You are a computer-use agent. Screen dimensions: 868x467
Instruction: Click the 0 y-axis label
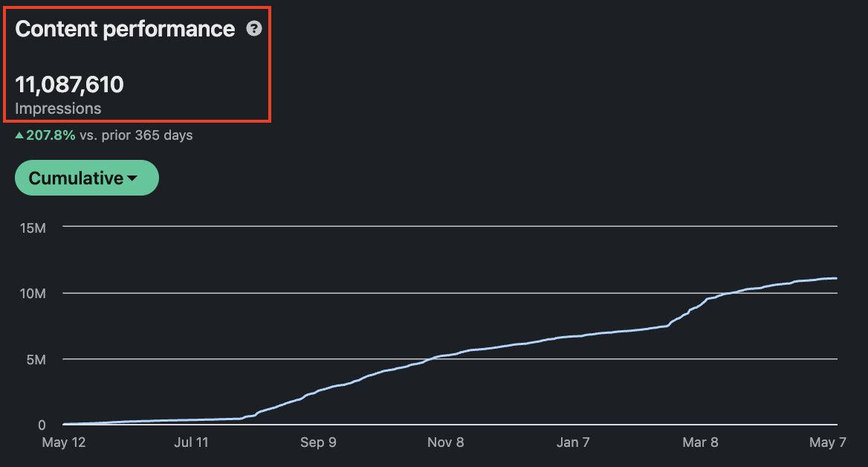(42, 425)
